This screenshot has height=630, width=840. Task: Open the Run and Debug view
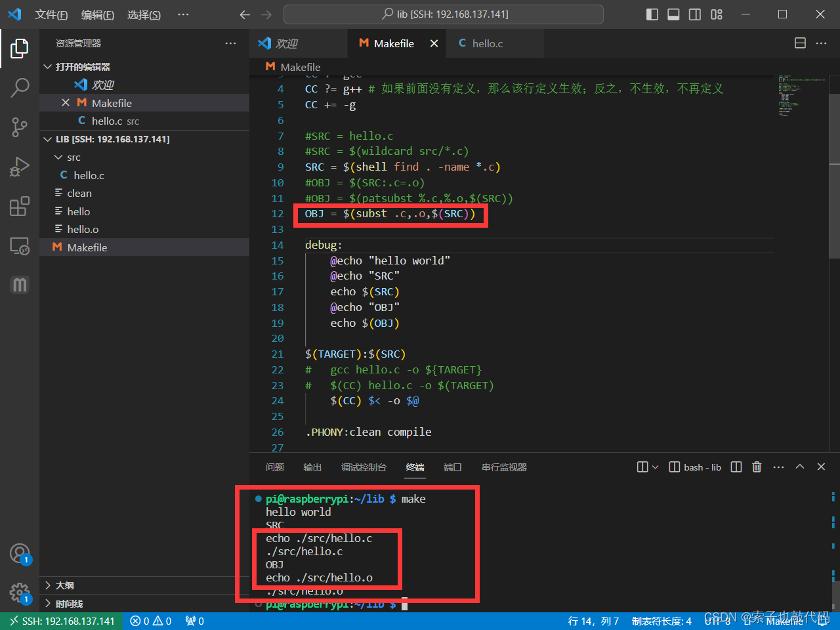pyautogui.click(x=20, y=167)
